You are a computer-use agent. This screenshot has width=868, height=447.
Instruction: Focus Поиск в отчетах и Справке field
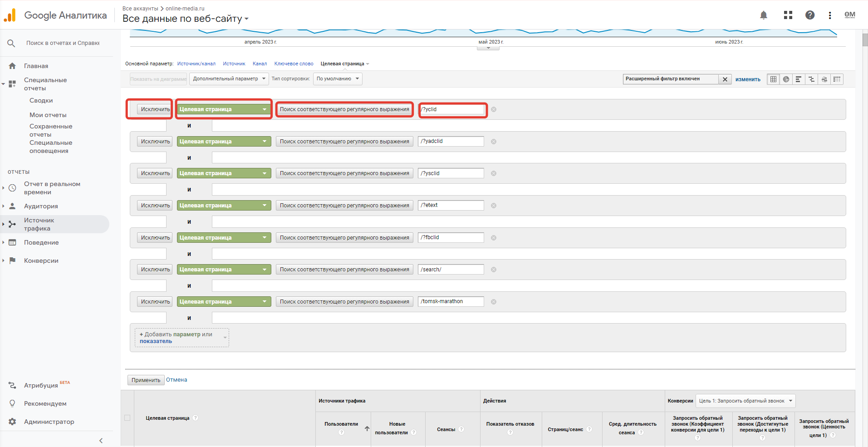click(x=63, y=43)
